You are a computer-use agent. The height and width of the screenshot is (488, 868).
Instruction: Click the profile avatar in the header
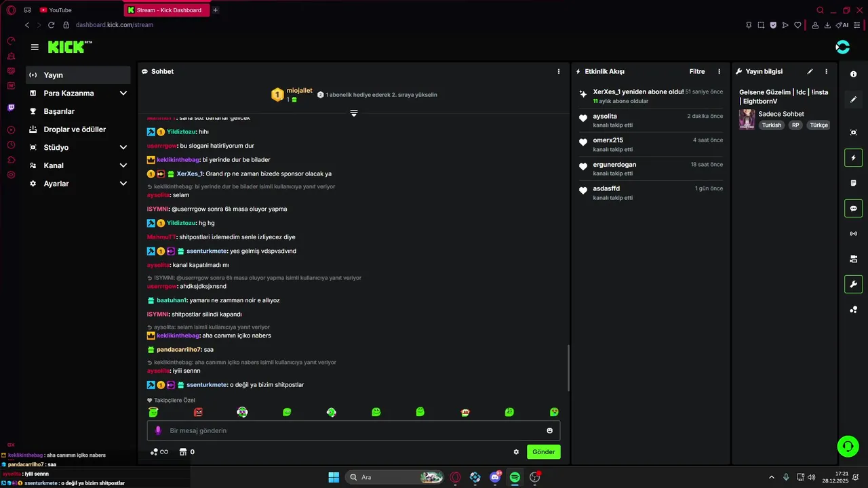click(843, 47)
